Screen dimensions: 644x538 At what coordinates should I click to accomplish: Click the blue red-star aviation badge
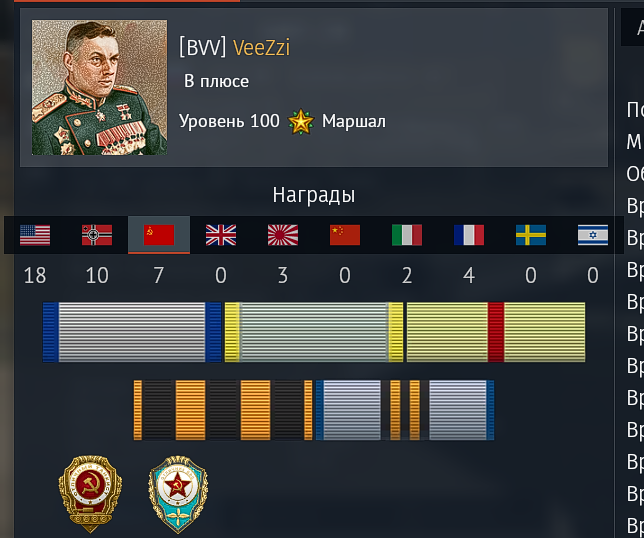(x=178, y=494)
